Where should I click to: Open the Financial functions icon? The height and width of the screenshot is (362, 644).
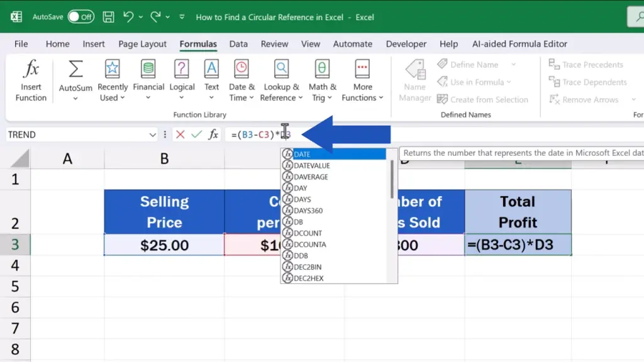(x=148, y=69)
